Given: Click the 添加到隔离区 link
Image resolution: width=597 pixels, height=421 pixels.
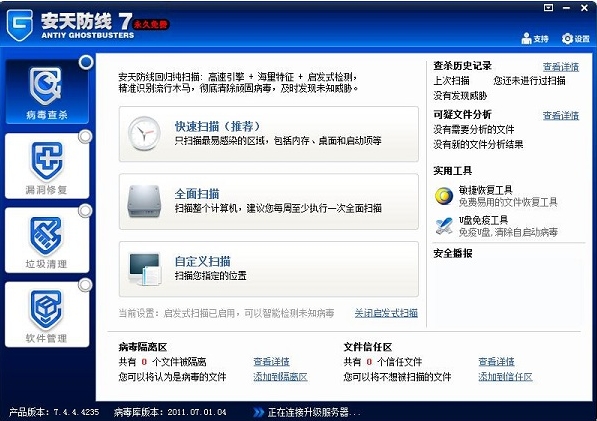Looking at the screenshot, I should (x=280, y=377).
